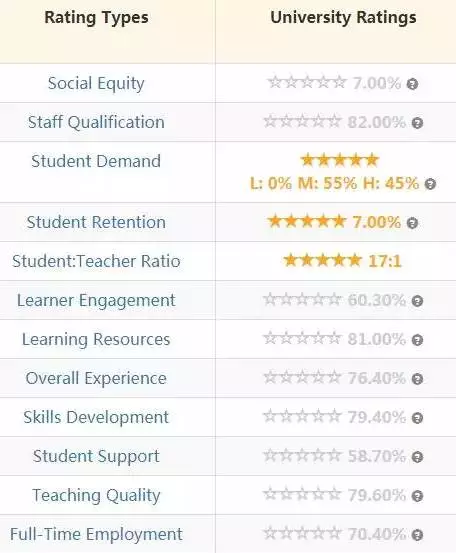Click help icon next to Social Equity rating

412,84
